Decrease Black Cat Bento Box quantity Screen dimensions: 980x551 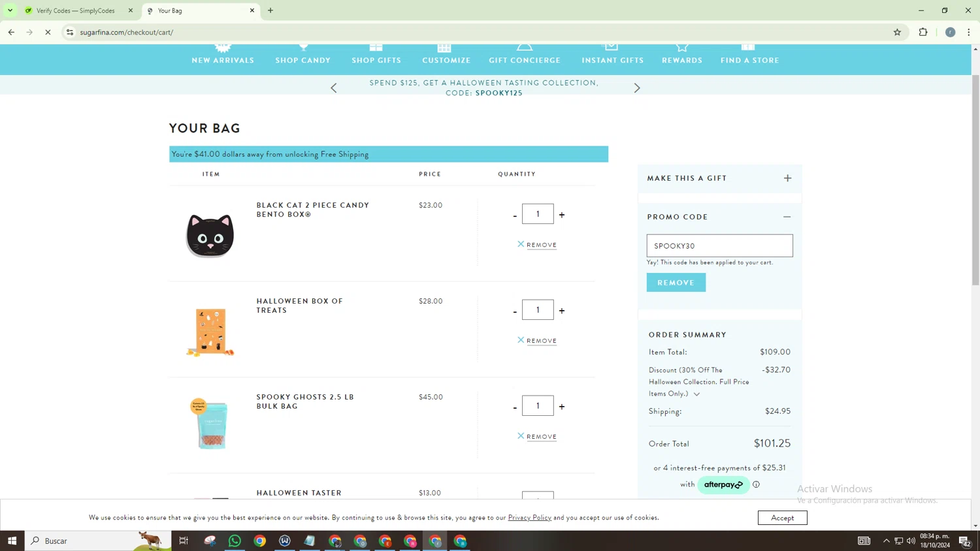515,215
